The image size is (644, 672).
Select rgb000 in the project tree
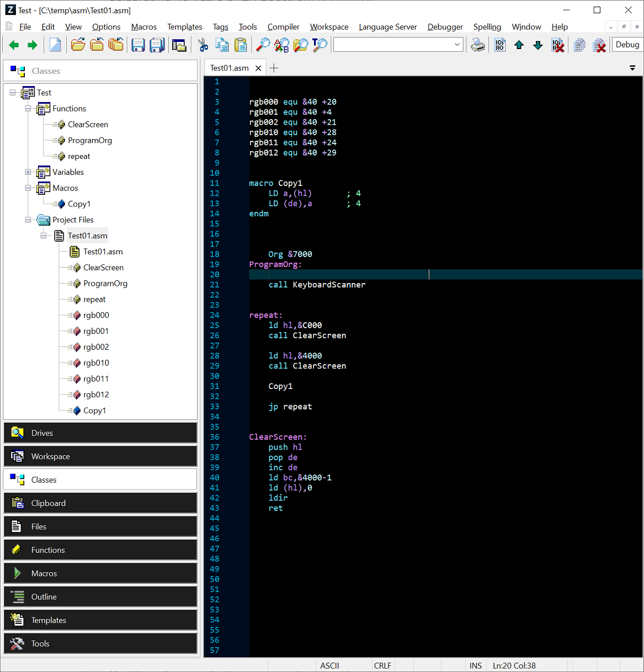coord(96,315)
